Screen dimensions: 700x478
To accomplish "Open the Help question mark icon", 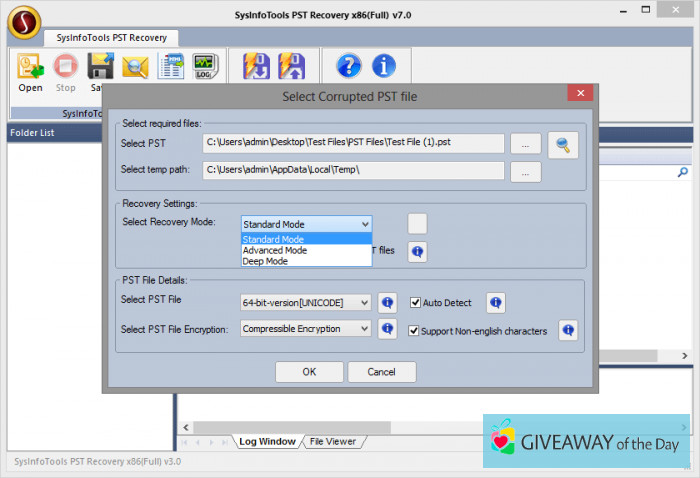I will (x=348, y=67).
